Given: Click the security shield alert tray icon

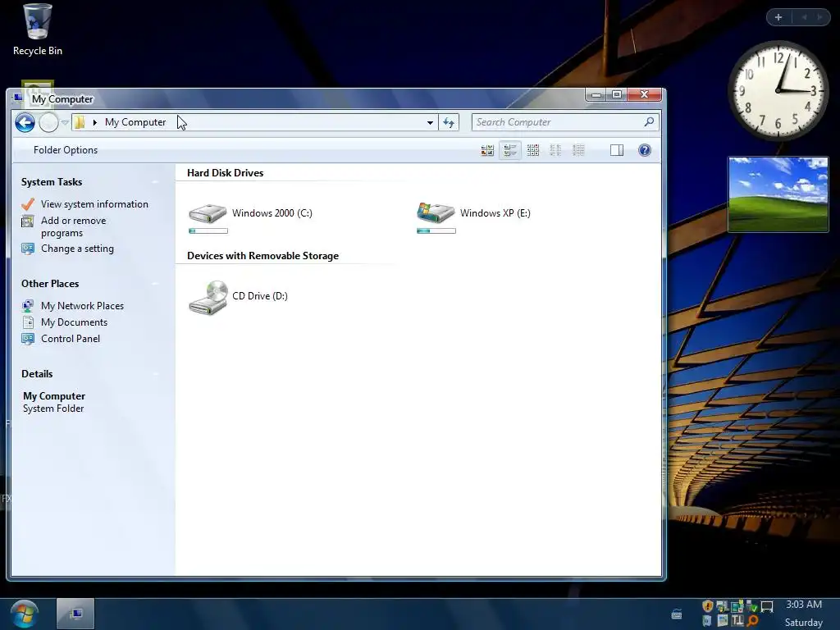Looking at the screenshot, I should point(708,606).
